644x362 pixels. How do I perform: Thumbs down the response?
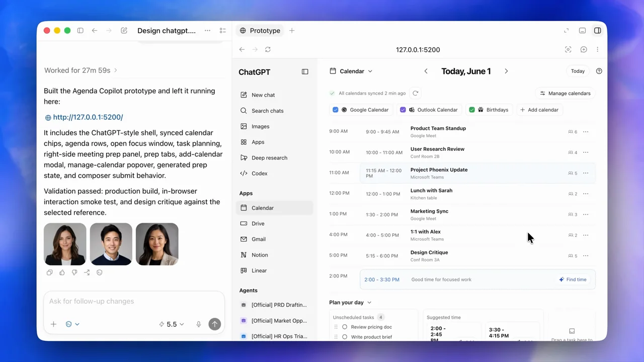(x=74, y=273)
